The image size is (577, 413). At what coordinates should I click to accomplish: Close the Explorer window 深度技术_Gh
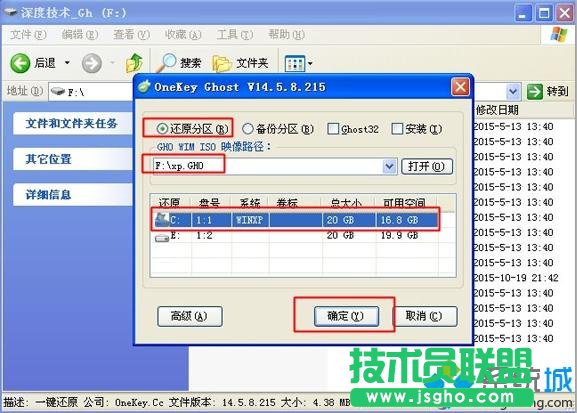click(564, 14)
